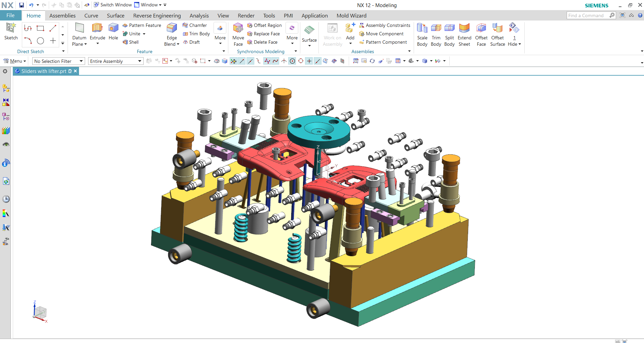Toggle the Enable Snap Point option
The height and width of the screenshot is (343, 644).
point(233,61)
